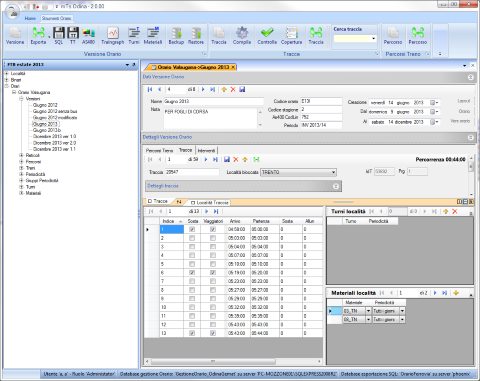Delete Turni località entry with red X

[x=454, y=211]
